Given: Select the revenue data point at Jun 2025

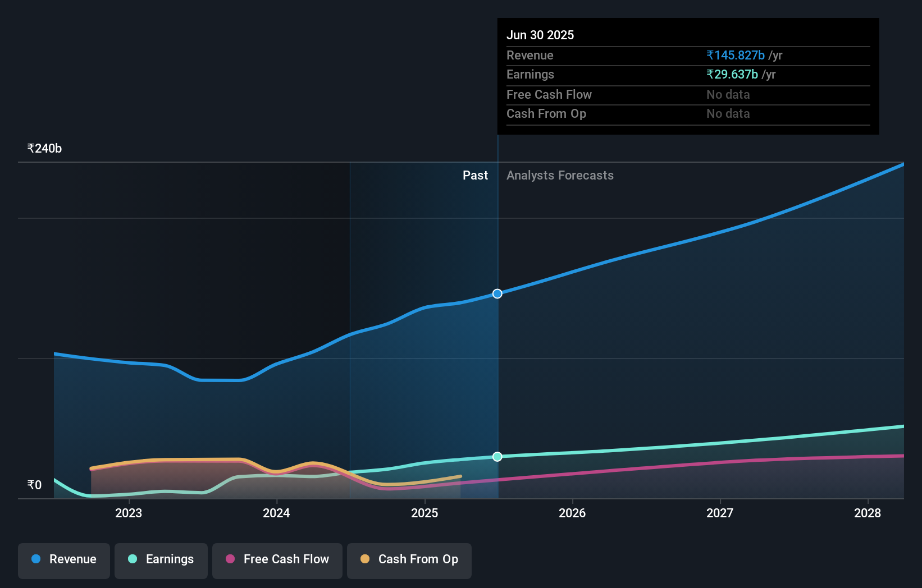Looking at the screenshot, I should [497, 293].
